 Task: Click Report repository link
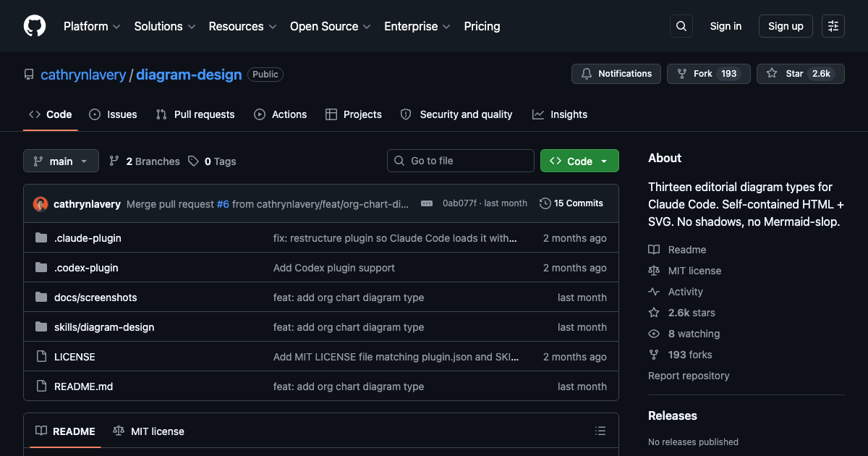click(689, 376)
